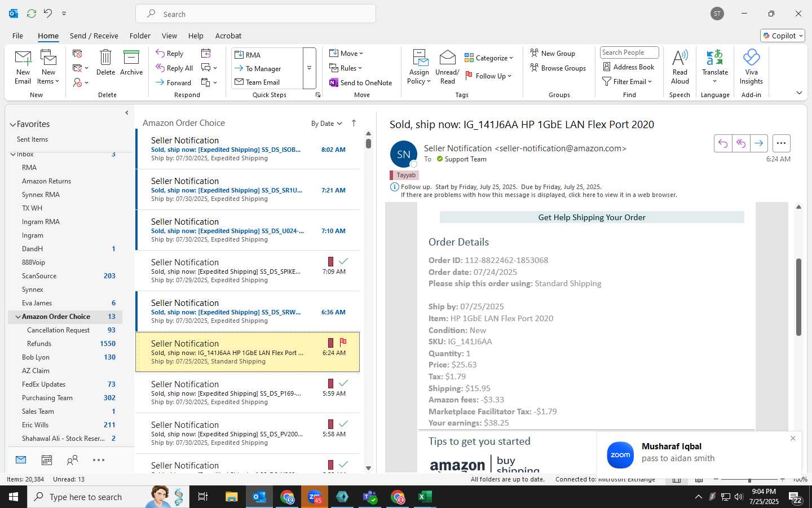Collapse the folder pane
Screen dimensions: 812x508
(x=127, y=113)
